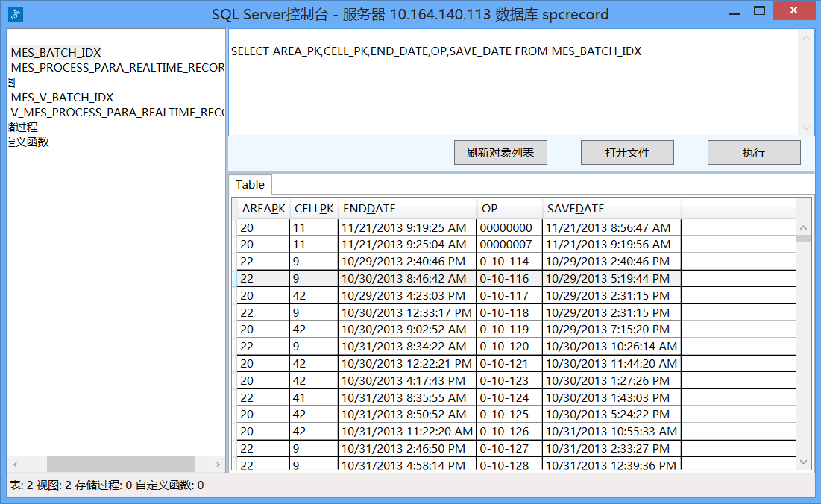Select MES_BATCH_IDX in object tree

[x=55, y=52]
